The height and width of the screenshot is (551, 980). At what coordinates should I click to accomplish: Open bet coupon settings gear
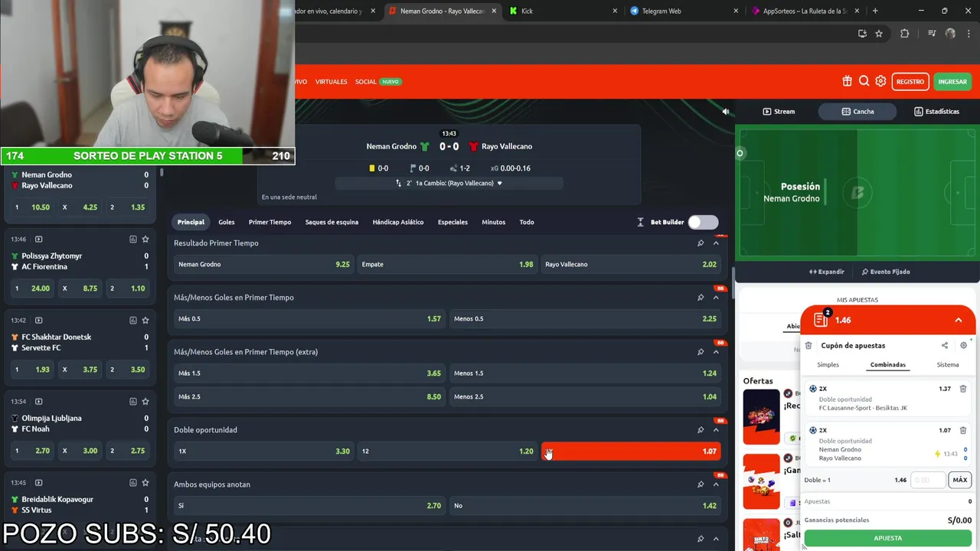tap(963, 345)
